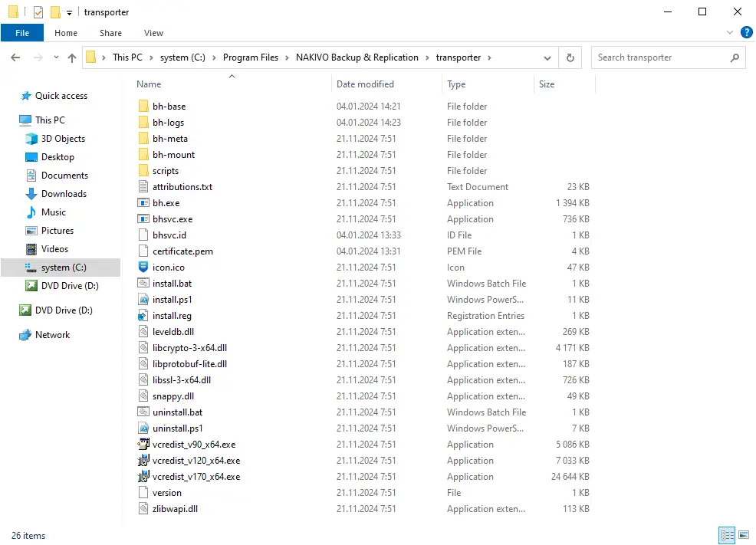
Task: Open Music in navigation pane
Action: coord(54,212)
